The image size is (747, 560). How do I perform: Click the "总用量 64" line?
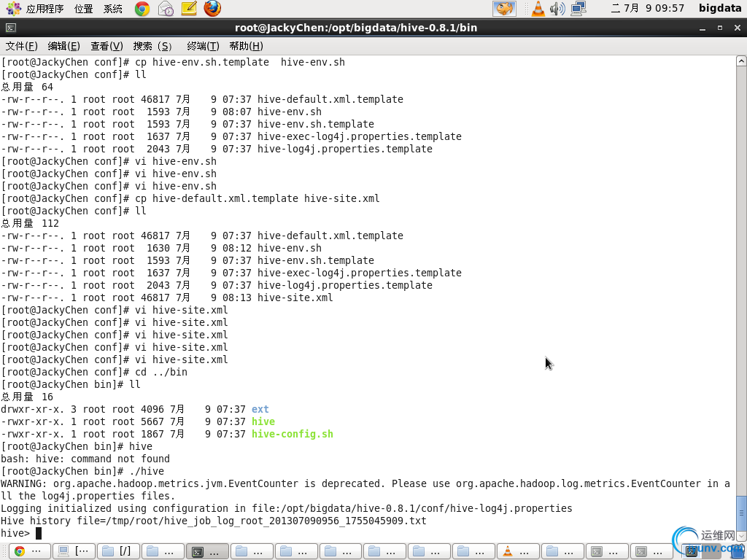[x=27, y=87]
